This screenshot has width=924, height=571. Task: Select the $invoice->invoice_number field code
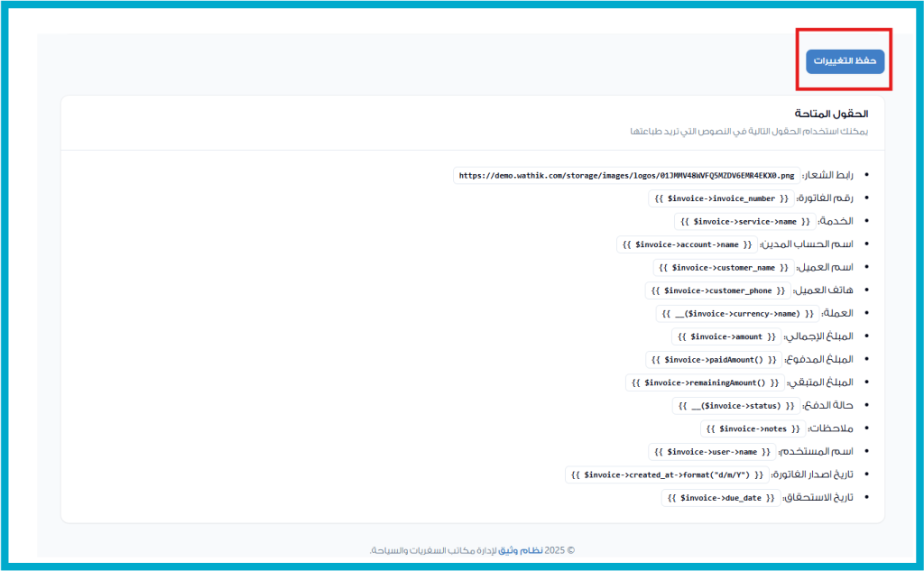[721, 199]
